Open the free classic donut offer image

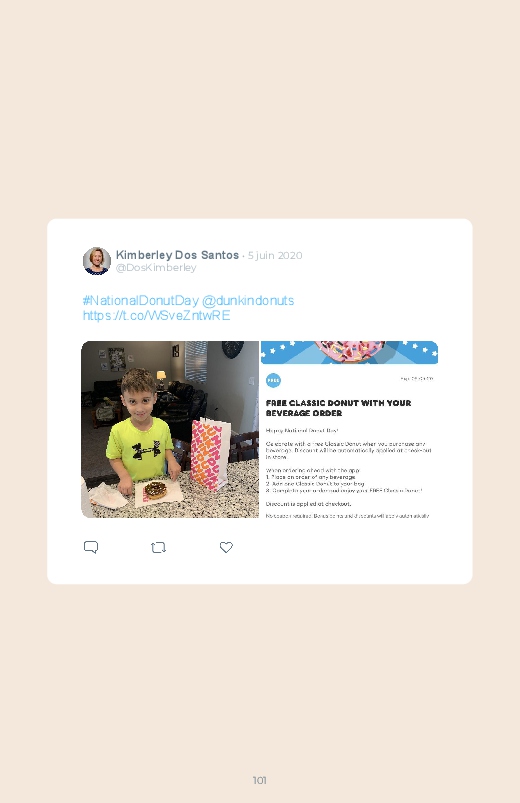(x=349, y=429)
